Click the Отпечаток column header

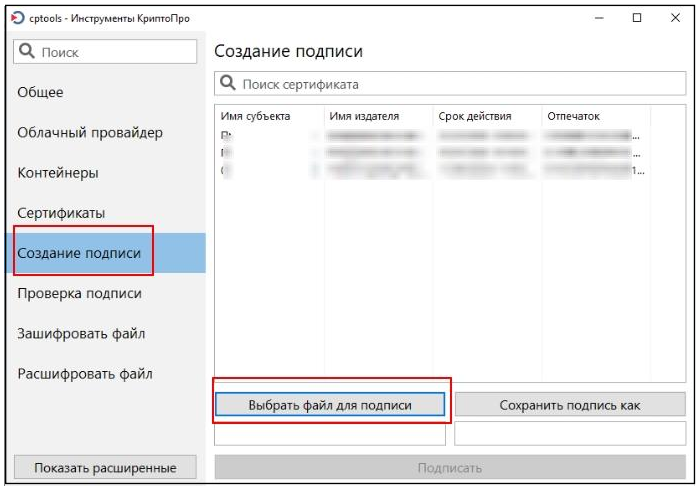(x=574, y=116)
